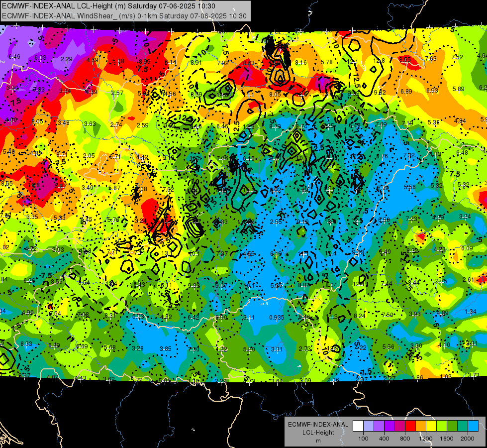
Task: Click the map value 1.34
Action: point(471,312)
